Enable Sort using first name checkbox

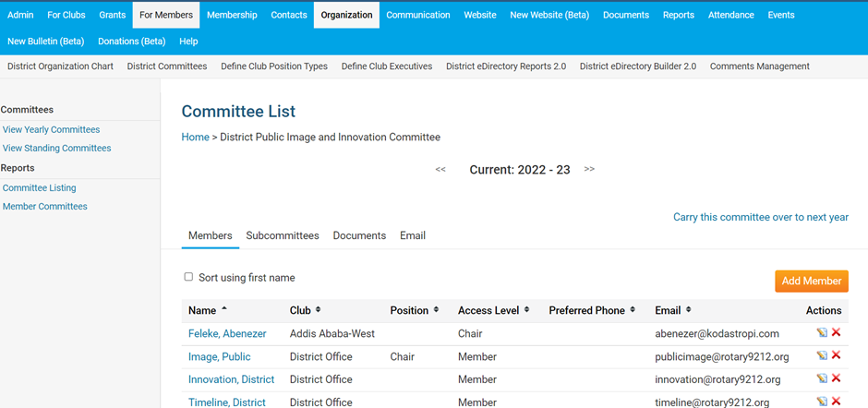click(x=189, y=277)
